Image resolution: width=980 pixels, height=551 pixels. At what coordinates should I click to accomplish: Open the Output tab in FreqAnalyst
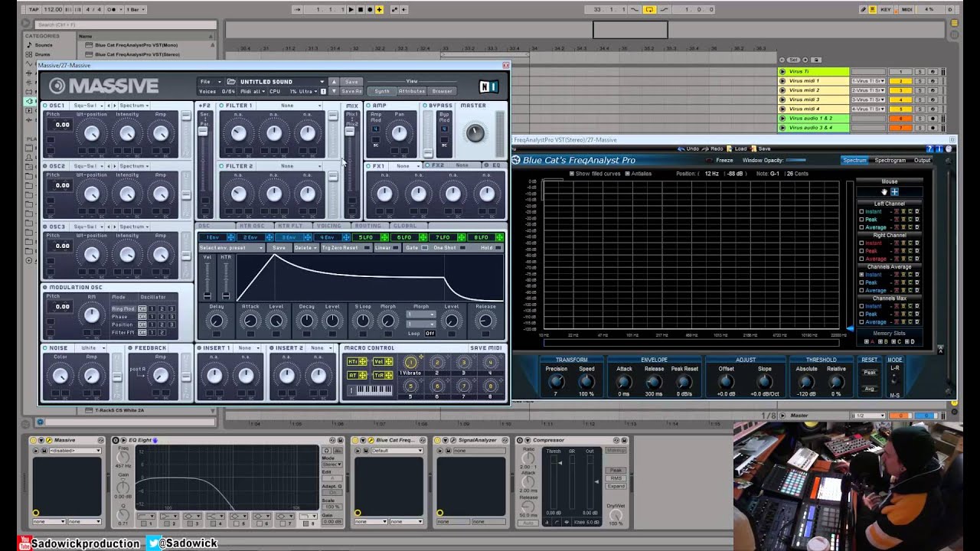(x=923, y=161)
